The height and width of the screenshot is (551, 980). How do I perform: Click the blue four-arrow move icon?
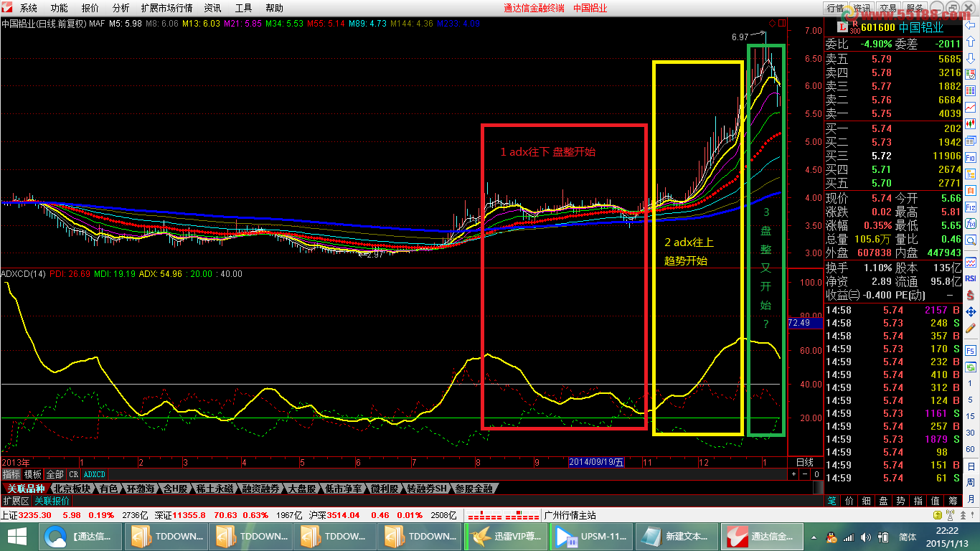pyautogui.click(x=970, y=311)
